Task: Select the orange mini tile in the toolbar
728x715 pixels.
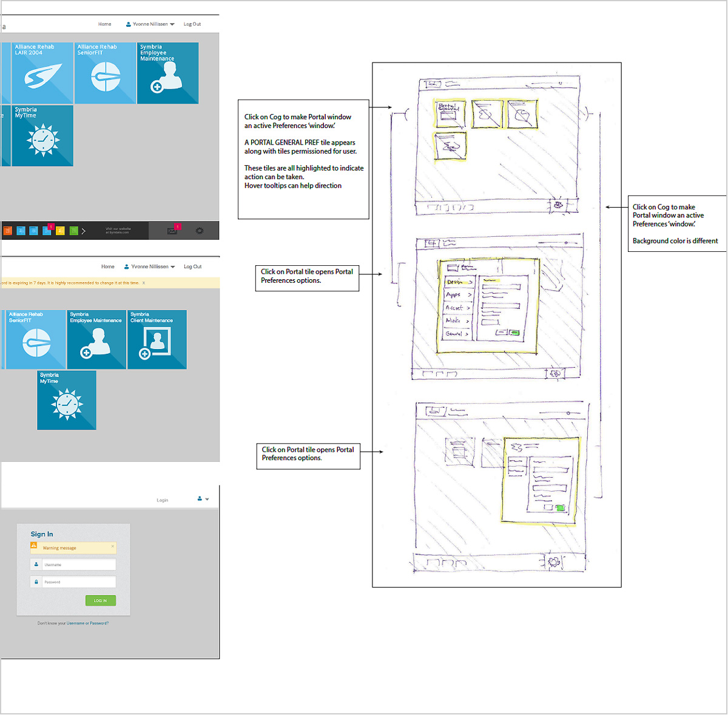Action: coord(8,231)
